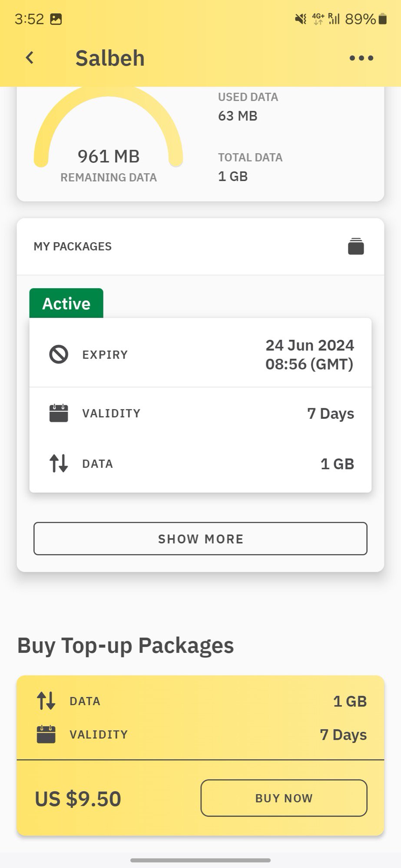Tap the top-up package data arrows icon
This screenshot has width=401, height=868.
tap(46, 700)
